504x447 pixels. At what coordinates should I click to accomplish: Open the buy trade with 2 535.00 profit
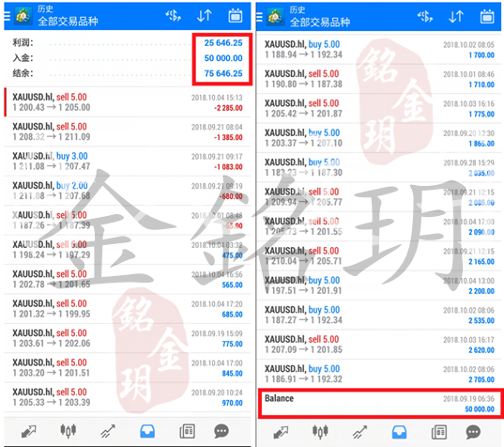(x=379, y=316)
